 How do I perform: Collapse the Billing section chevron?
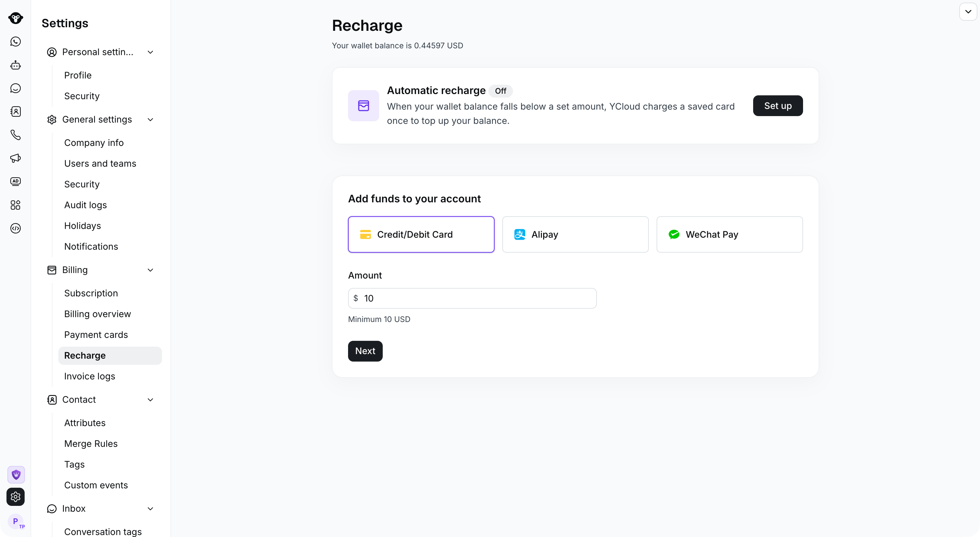(150, 270)
